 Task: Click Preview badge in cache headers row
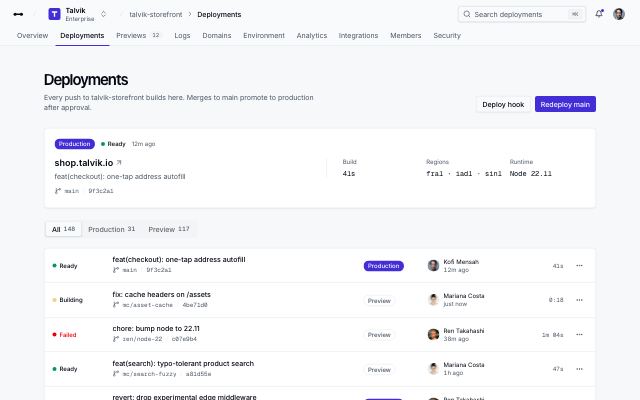379,301
